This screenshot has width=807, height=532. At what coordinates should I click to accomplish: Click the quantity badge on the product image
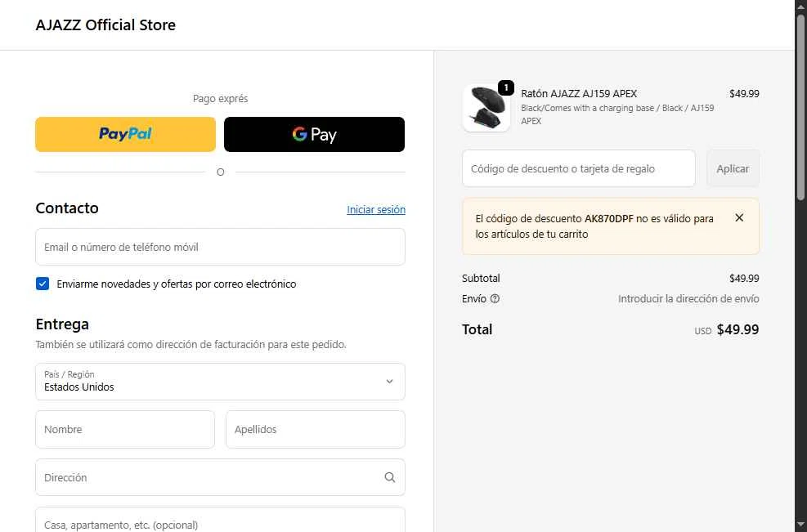pos(506,88)
